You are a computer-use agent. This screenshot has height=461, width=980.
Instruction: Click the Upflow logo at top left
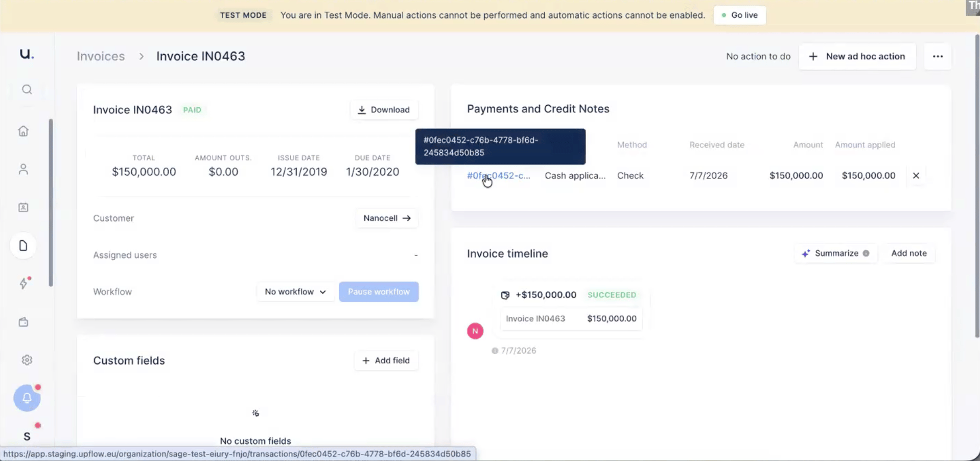(27, 54)
